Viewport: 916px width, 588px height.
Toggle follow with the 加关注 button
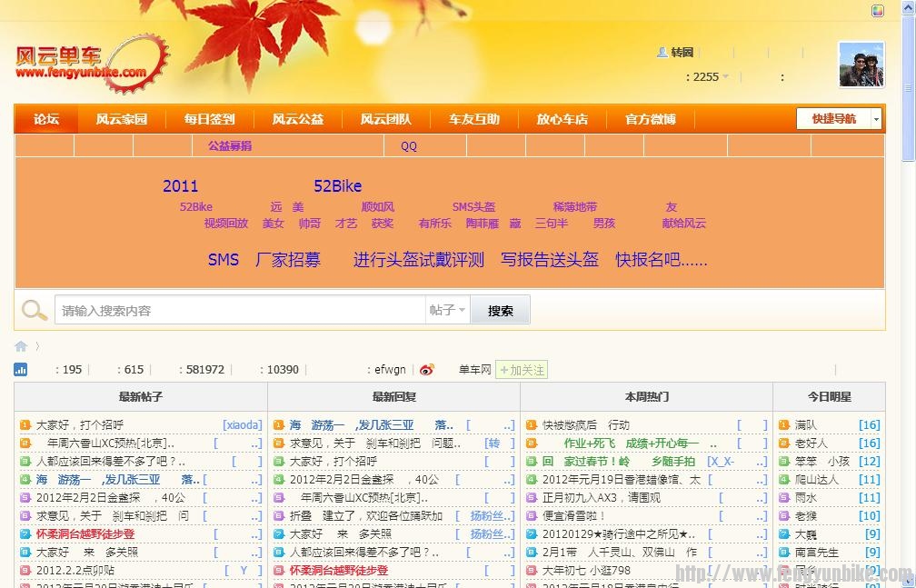(x=522, y=370)
